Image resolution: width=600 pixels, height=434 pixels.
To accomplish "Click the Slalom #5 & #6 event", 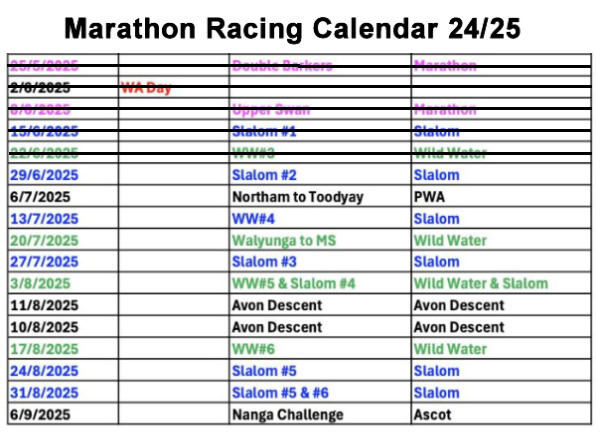I will pyautogui.click(x=279, y=393).
